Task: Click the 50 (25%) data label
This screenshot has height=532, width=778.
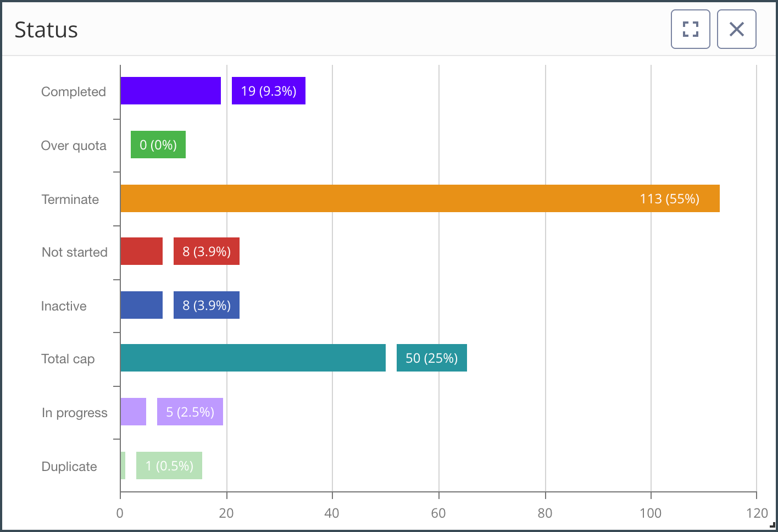Action: [x=431, y=358]
